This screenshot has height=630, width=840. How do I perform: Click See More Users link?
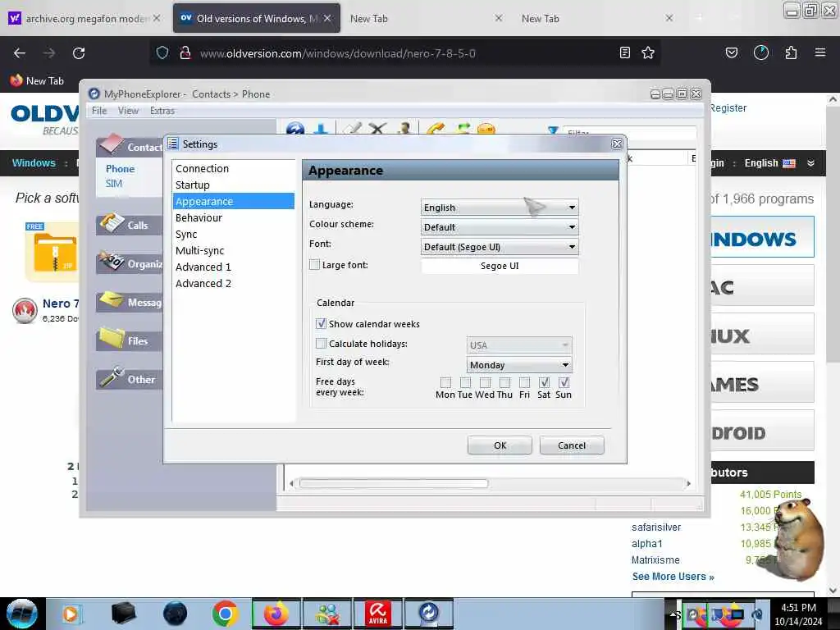pyautogui.click(x=673, y=577)
